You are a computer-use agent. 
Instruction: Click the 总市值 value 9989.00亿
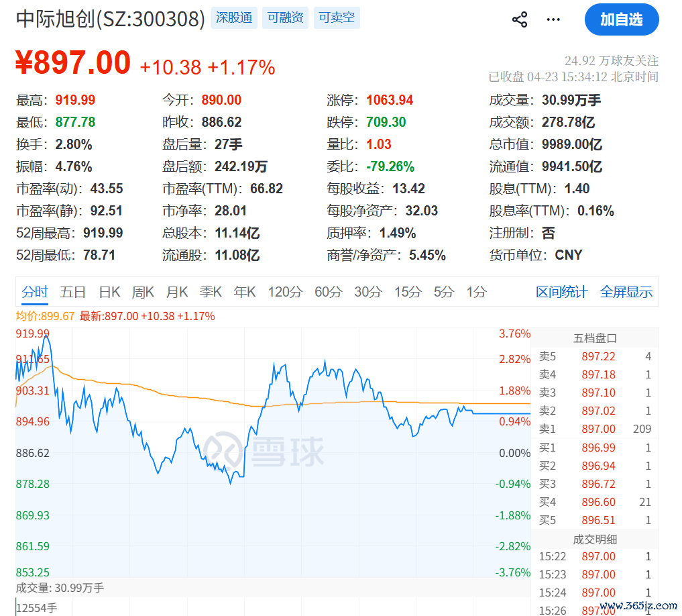572,144
